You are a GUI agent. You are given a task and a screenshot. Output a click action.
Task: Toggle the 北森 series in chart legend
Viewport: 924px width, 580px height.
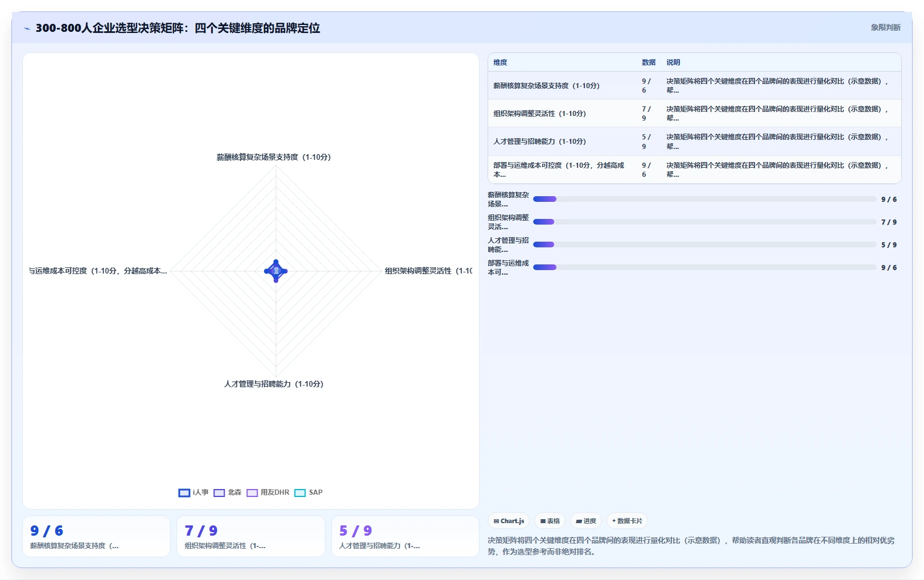point(228,492)
